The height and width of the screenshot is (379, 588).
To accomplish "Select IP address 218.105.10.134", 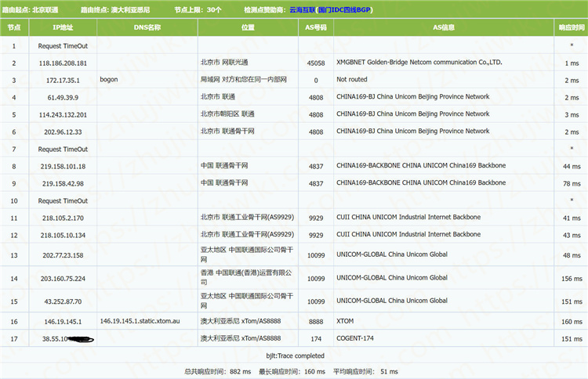I will [63, 236].
